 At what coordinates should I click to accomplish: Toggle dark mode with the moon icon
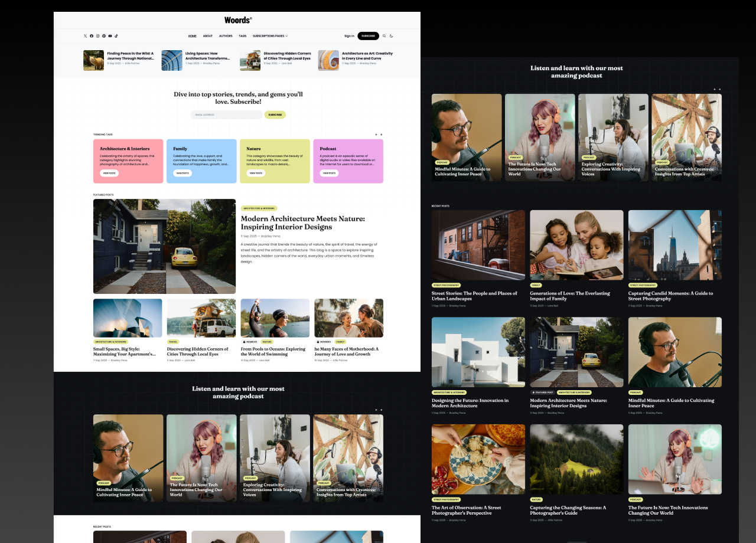(x=391, y=36)
